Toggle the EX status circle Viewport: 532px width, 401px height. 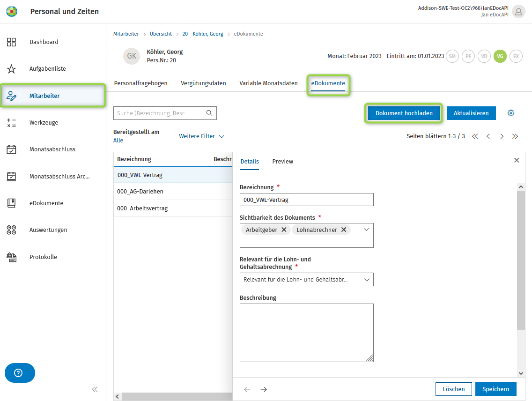tap(516, 56)
